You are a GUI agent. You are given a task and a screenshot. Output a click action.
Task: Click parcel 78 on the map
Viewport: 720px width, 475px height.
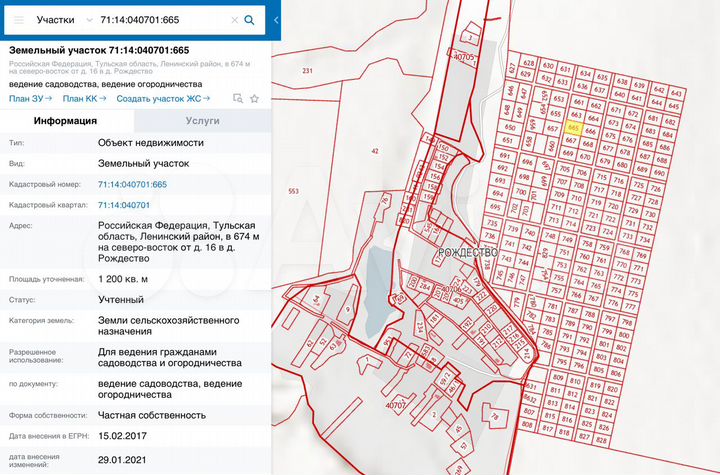click(x=494, y=416)
